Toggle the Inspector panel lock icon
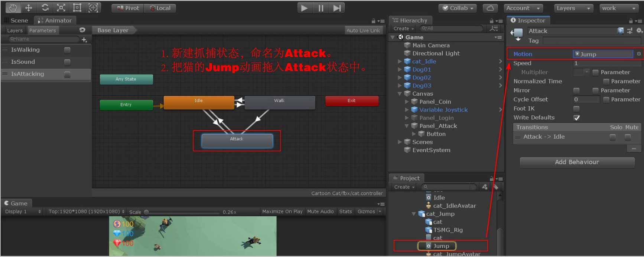 (x=631, y=21)
